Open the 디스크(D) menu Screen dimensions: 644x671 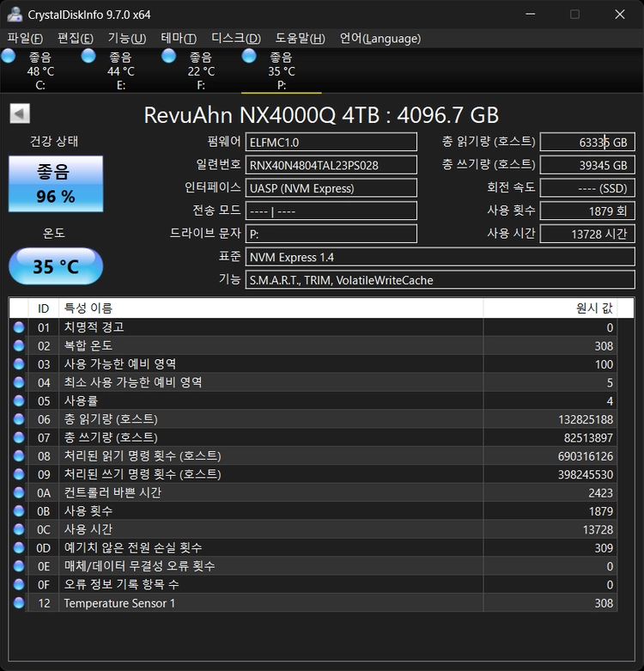click(x=236, y=39)
